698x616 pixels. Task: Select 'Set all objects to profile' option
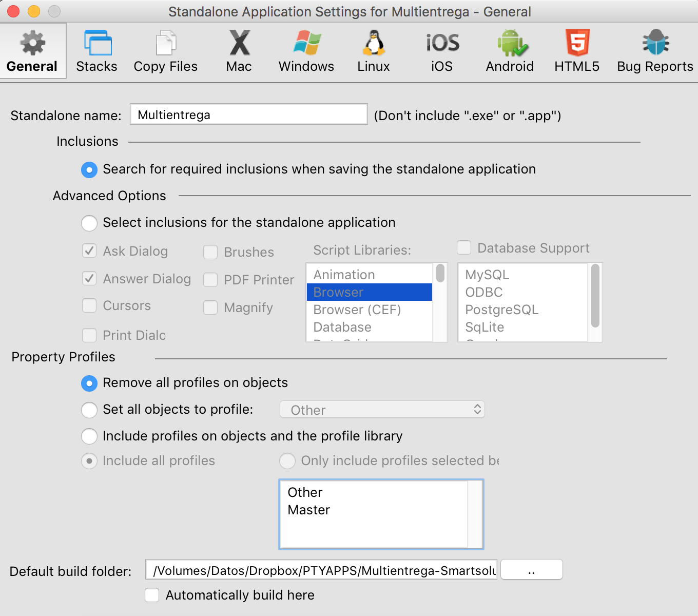(89, 410)
